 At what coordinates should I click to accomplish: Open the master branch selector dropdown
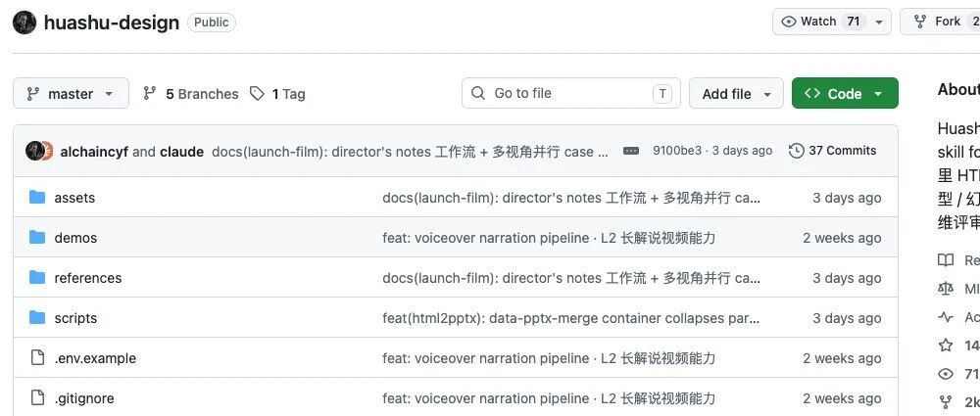click(71, 94)
